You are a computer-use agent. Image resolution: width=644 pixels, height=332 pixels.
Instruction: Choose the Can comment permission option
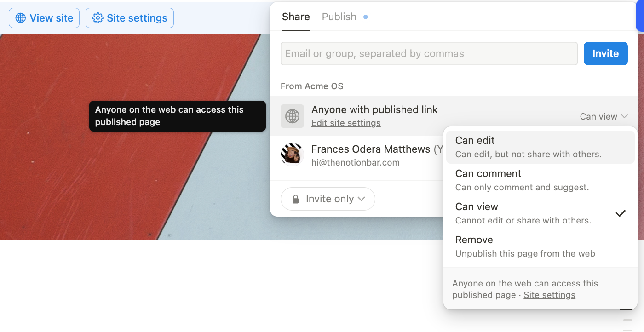tap(540, 180)
